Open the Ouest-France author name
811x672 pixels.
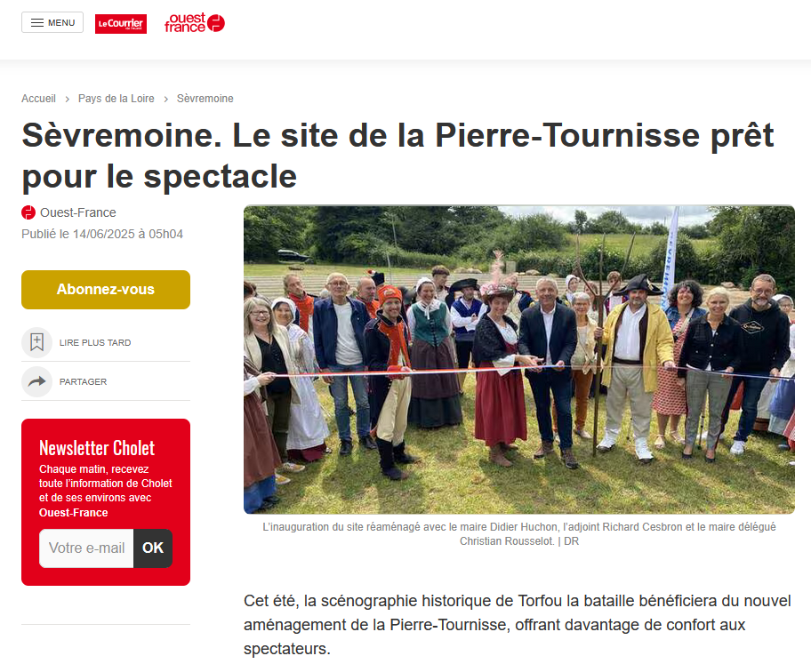[78, 212]
